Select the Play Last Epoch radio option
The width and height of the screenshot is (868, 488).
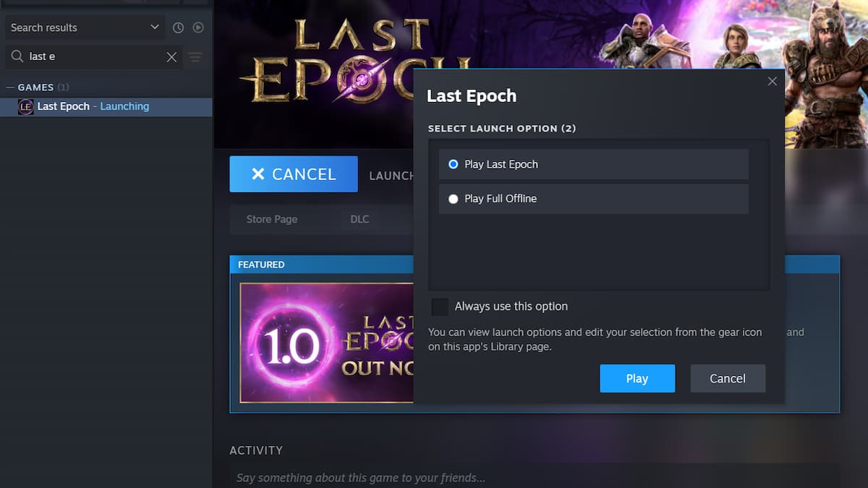coord(454,164)
